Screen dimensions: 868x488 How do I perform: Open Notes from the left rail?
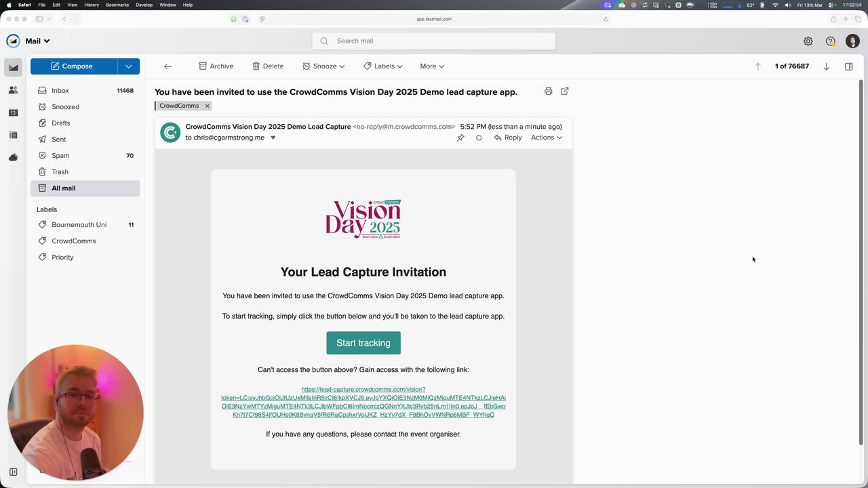(13, 135)
